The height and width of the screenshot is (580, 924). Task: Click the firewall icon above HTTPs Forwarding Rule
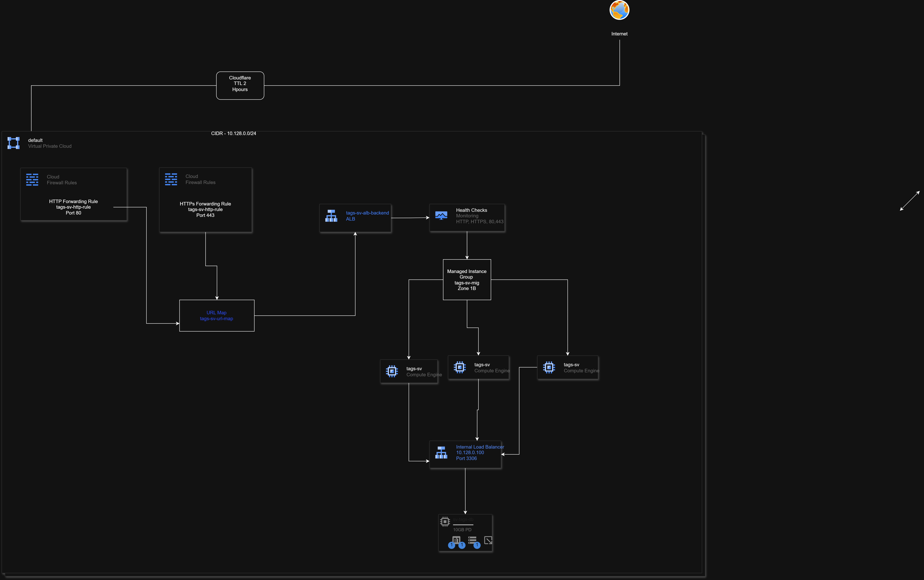pos(171,179)
